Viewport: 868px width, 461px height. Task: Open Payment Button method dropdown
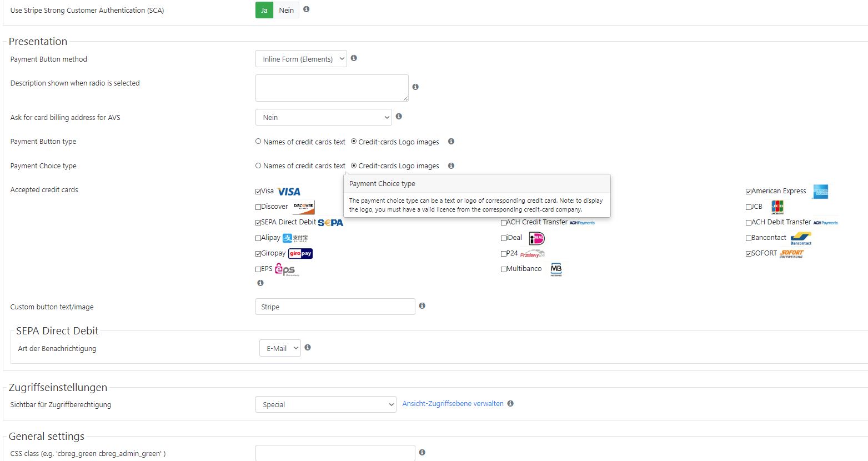click(x=301, y=59)
